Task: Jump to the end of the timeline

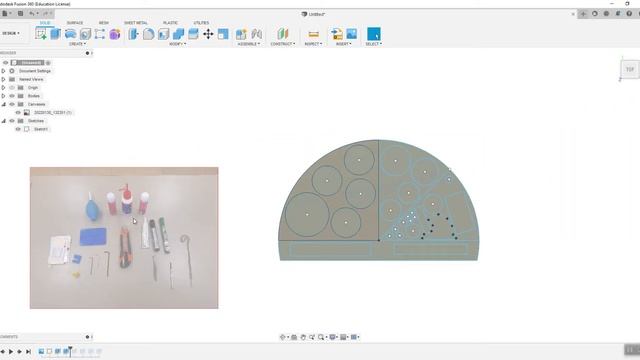Action: (28, 351)
